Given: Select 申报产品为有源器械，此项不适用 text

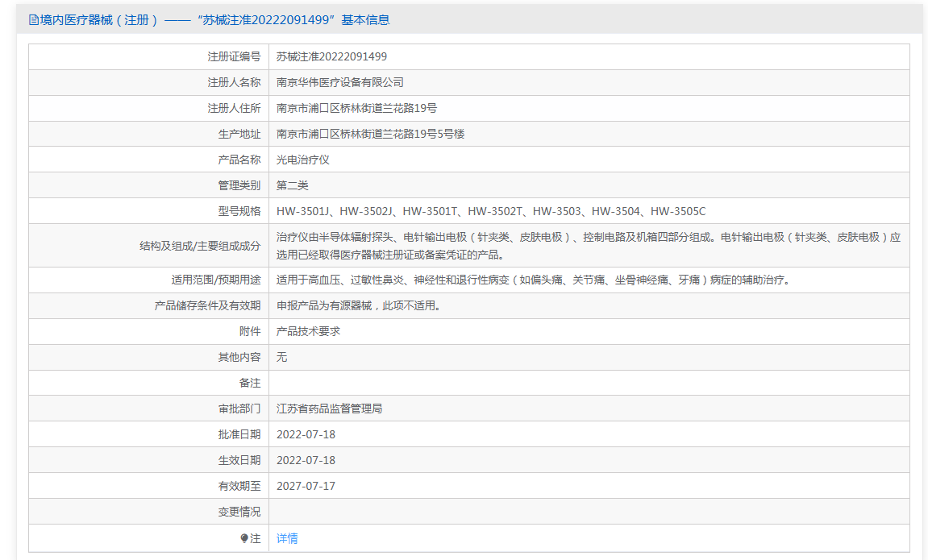Looking at the screenshot, I should (359, 305).
